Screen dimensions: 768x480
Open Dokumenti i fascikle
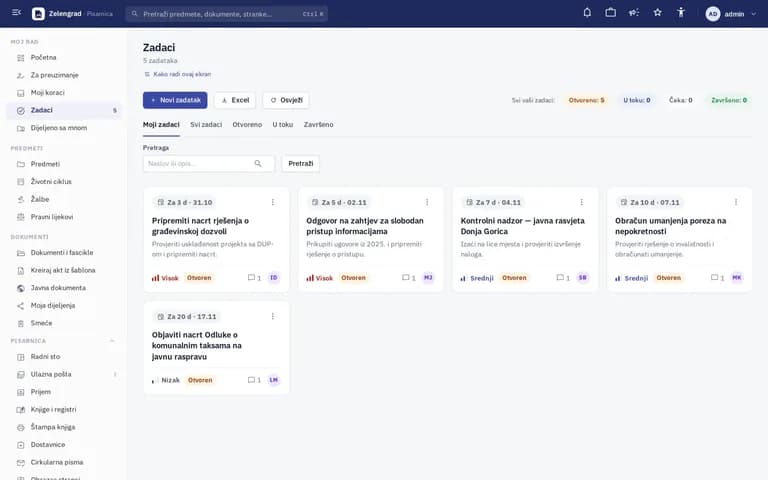point(64,253)
